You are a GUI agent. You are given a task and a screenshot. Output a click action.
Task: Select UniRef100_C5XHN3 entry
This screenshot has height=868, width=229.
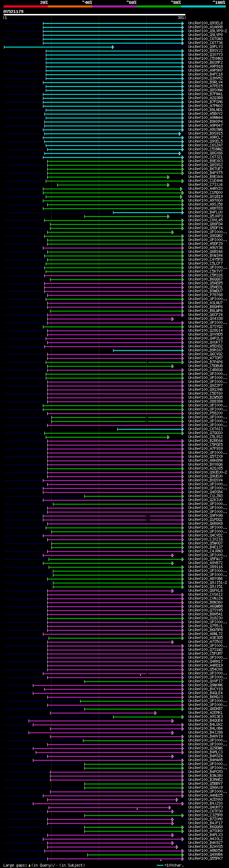point(205,59)
